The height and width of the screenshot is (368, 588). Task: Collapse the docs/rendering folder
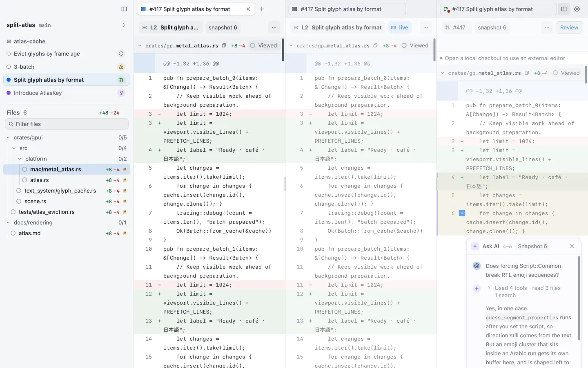[x=8, y=223]
